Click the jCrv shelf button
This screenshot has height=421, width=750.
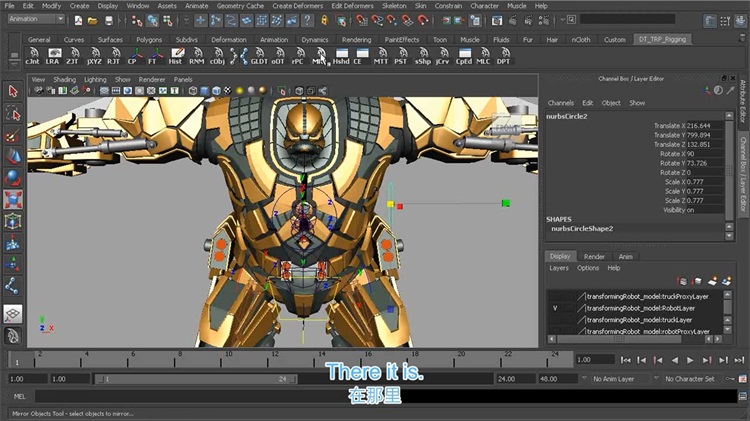point(443,56)
